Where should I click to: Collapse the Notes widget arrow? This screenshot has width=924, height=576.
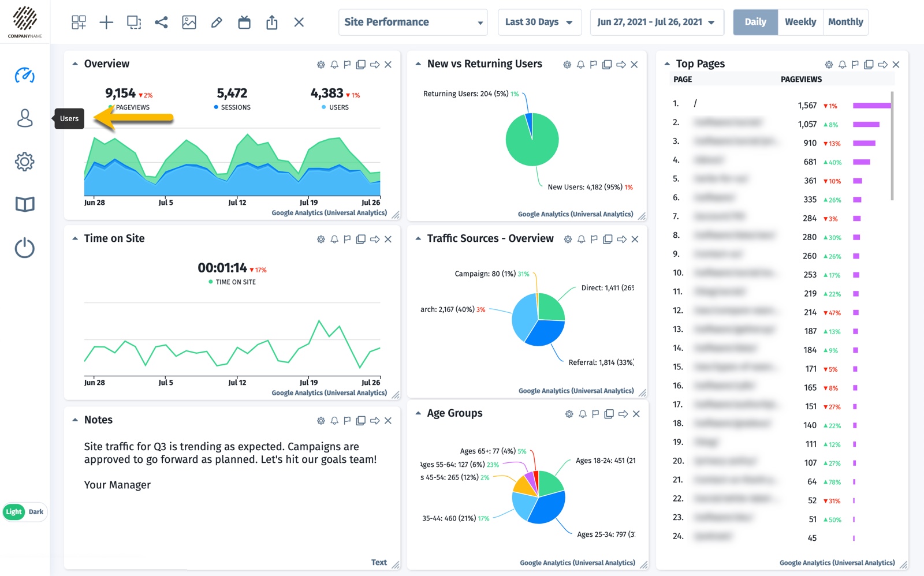coord(75,420)
